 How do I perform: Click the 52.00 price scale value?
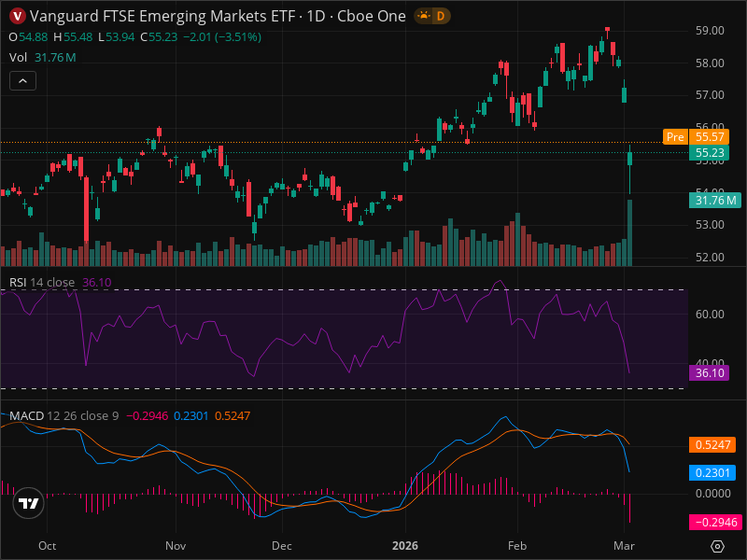click(710, 258)
